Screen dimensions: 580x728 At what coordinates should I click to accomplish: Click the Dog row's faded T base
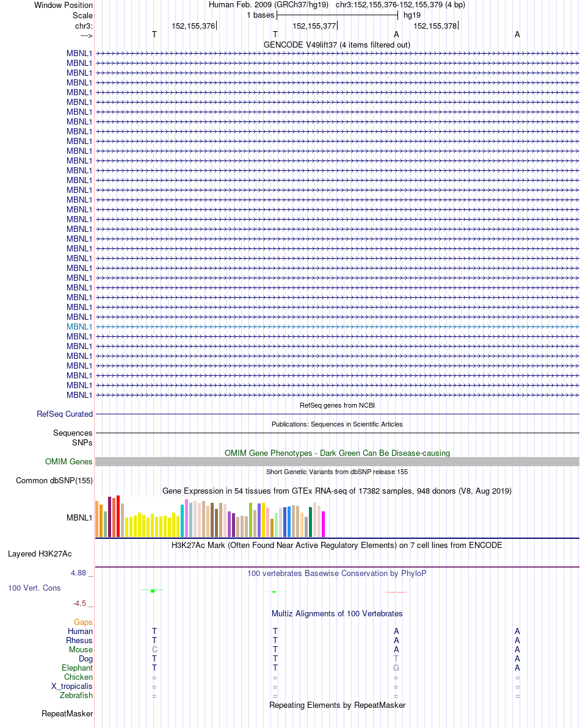pos(396,659)
